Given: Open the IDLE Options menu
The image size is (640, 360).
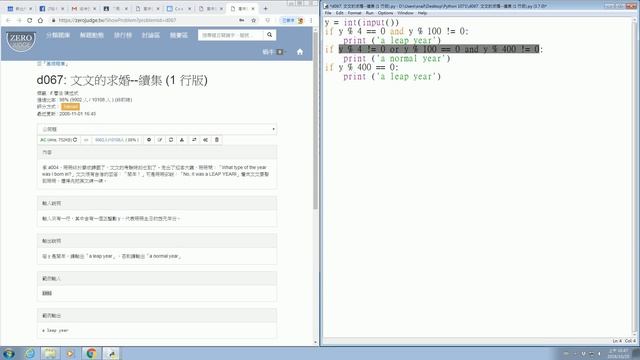Looking at the screenshot, I should click(385, 13).
